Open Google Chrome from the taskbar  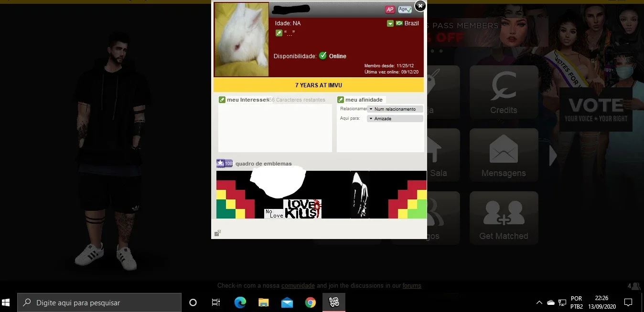(x=311, y=302)
